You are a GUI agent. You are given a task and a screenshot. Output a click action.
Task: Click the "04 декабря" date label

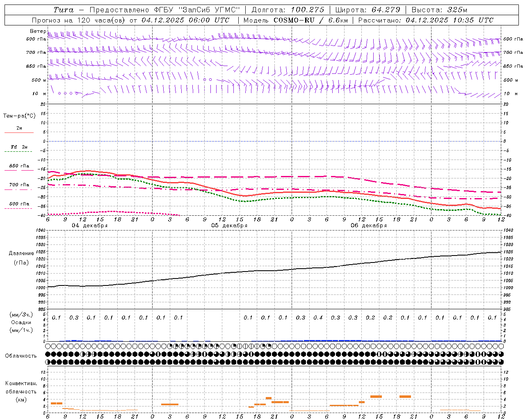(90, 226)
